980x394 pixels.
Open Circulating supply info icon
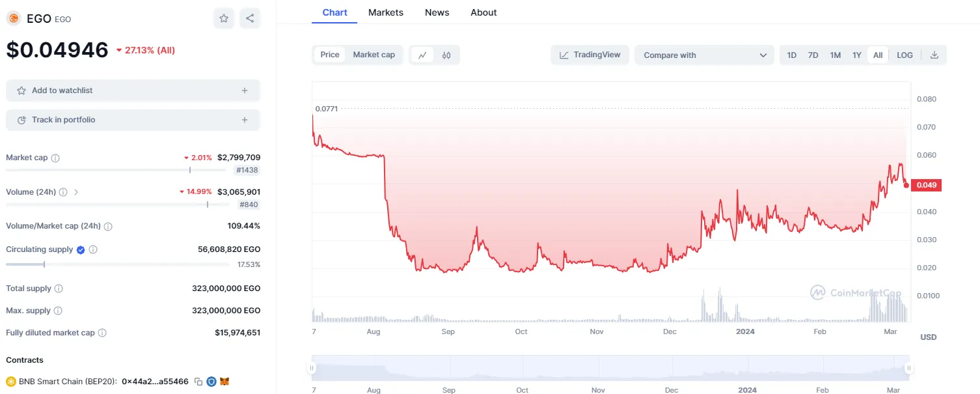click(93, 249)
